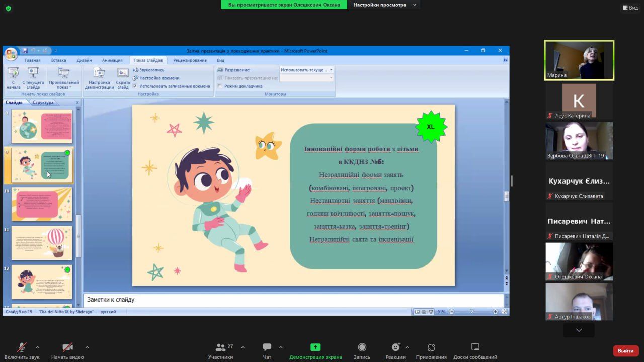
Task: Click Включить звук unmute microphone
Action: [21, 350]
